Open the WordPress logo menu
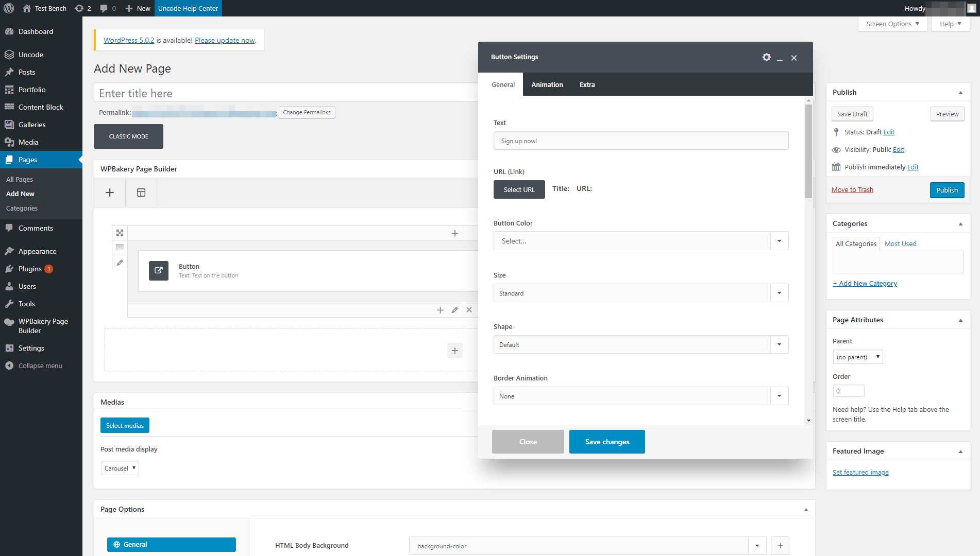The image size is (980, 556). [x=9, y=8]
